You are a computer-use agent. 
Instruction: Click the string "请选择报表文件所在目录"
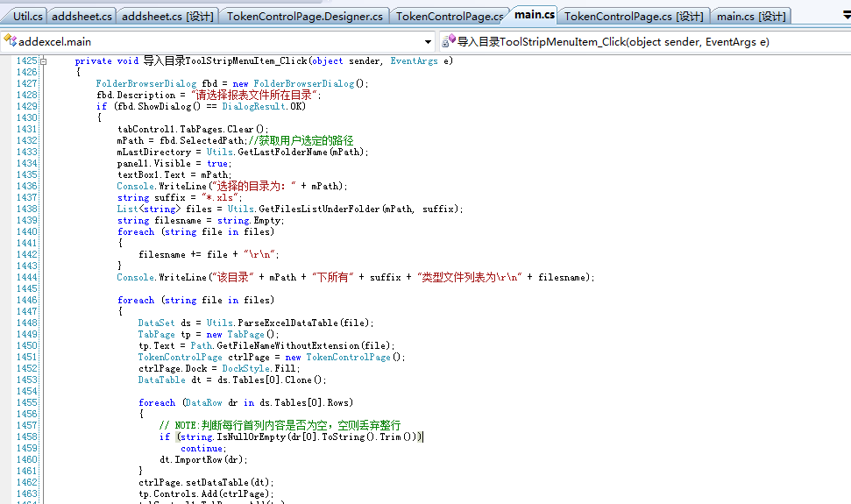(x=254, y=95)
